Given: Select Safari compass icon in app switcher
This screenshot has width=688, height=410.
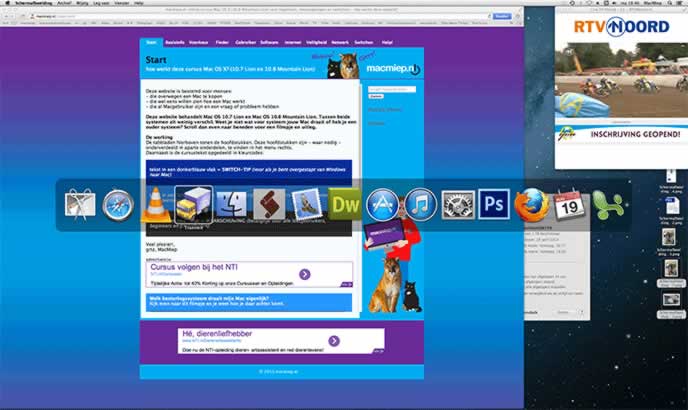Looking at the screenshot, I should [118, 205].
